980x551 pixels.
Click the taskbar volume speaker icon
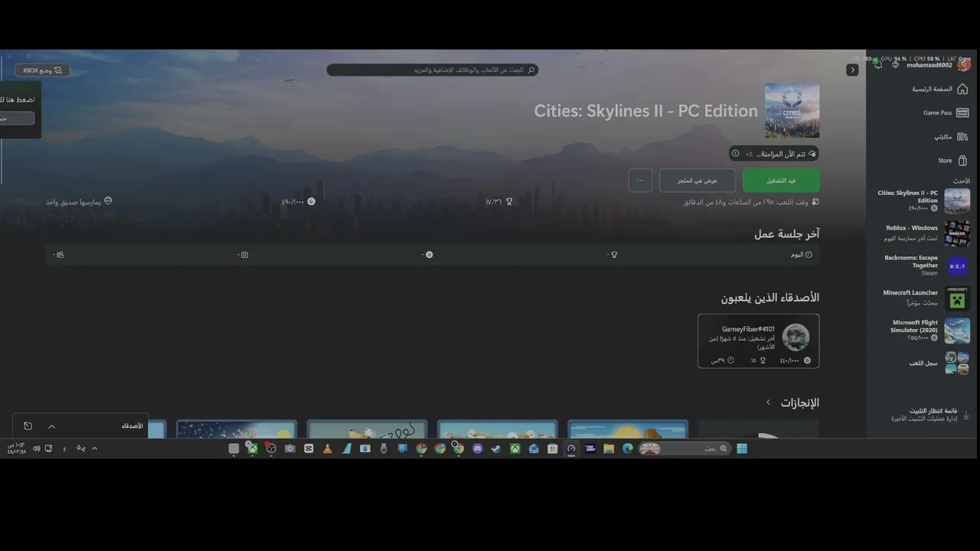(36, 448)
